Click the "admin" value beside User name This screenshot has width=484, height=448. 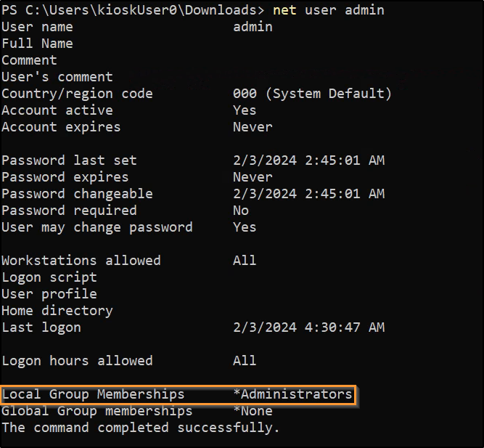click(x=253, y=27)
